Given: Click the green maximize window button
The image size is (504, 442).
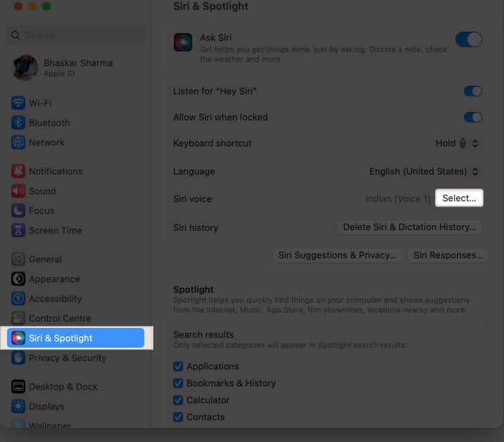Looking at the screenshot, I should pyautogui.click(x=46, y=6).
